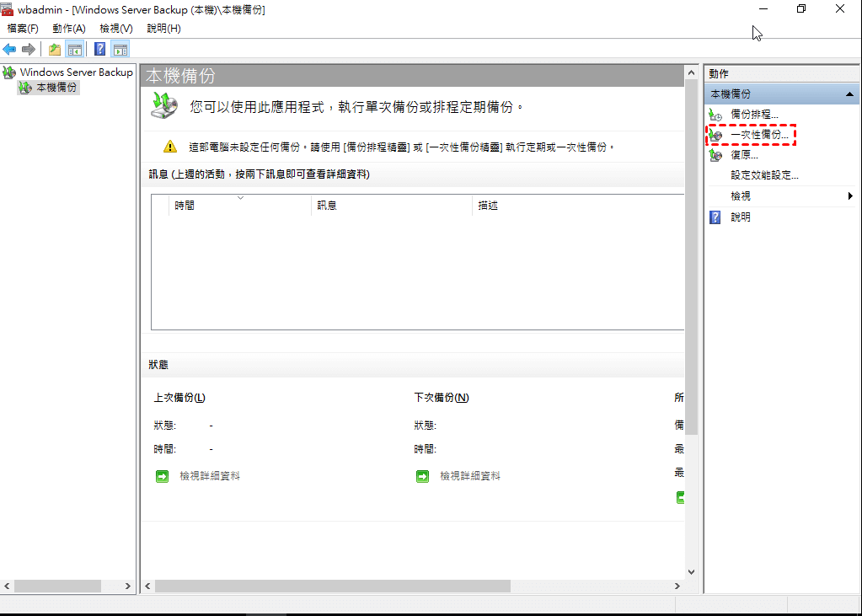Screen dimensions: 862x616
Task: Click green arrow icon under 下次備份
Action: pyautogui.click(x=422, y=476)
